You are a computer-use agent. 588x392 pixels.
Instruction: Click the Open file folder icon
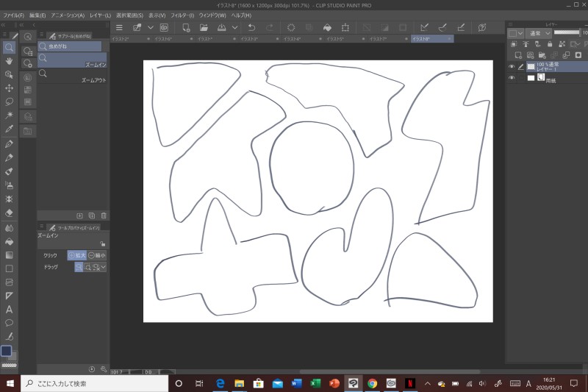tap(204, 27)
